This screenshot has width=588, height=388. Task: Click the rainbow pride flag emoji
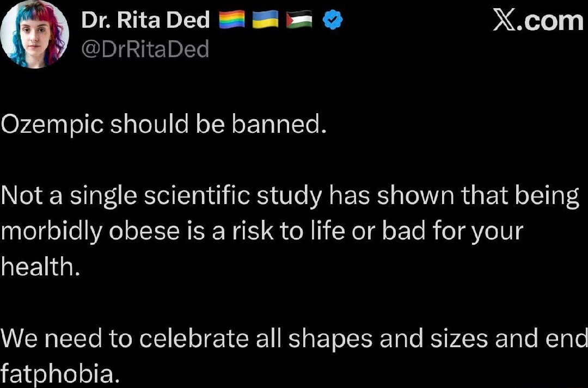click(231, 21)
